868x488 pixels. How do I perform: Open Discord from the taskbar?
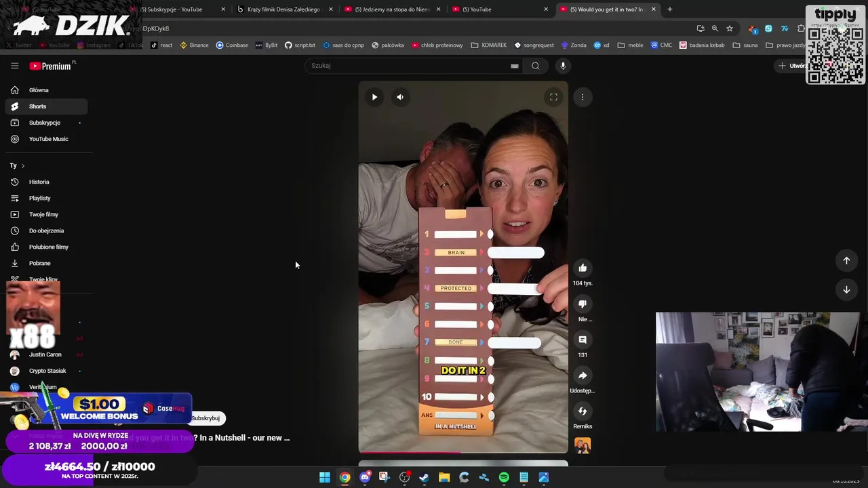[x=365, y=477]
